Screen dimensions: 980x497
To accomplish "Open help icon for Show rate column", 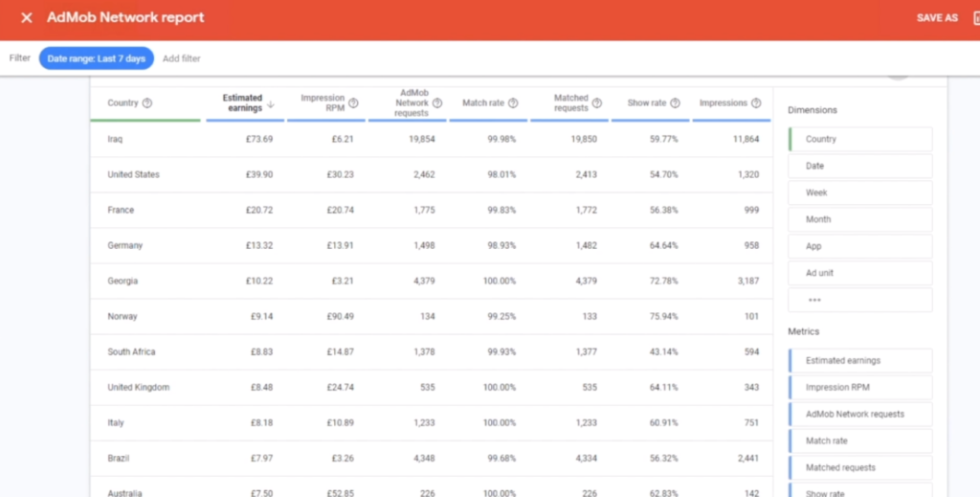I will 675,103.
